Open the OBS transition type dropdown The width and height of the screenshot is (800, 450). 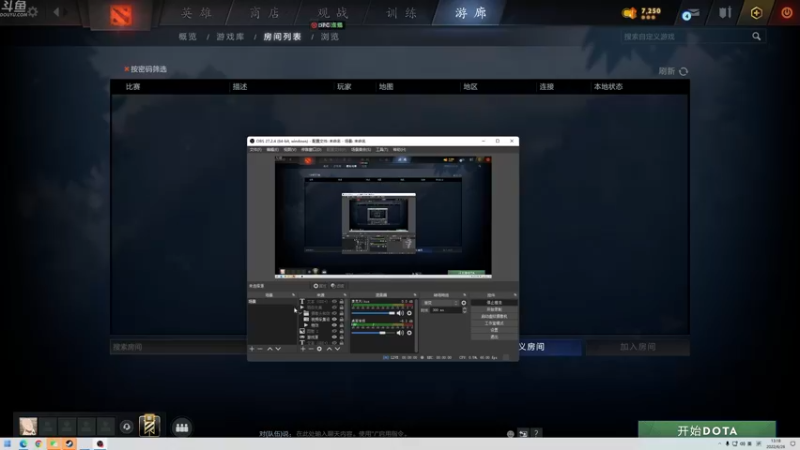pyautogui.click(x=440, y=303)
